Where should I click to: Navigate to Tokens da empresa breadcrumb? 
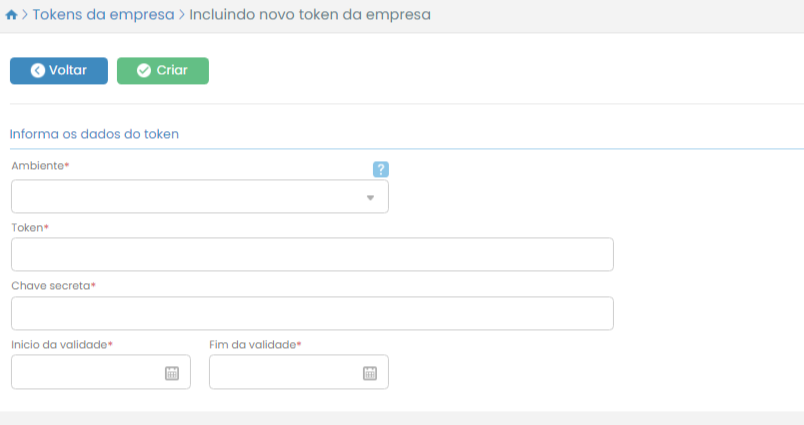[x=103, y=16]
